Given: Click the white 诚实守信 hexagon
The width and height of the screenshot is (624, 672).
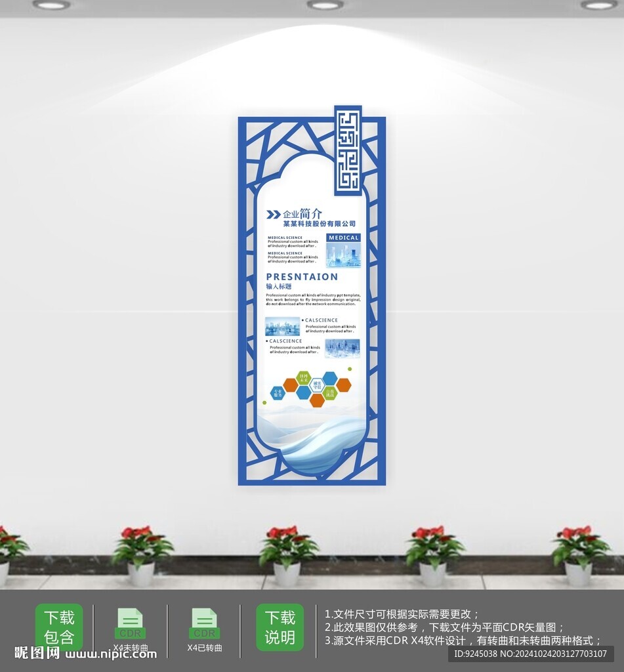Looking at the screenshot, I should point(317,385).
